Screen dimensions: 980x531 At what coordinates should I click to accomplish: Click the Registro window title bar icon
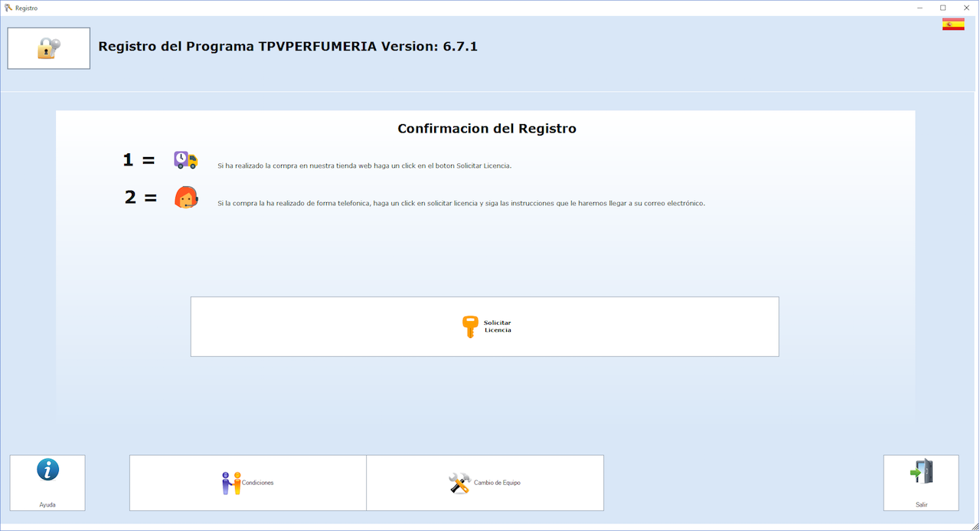tap(8, 8)
